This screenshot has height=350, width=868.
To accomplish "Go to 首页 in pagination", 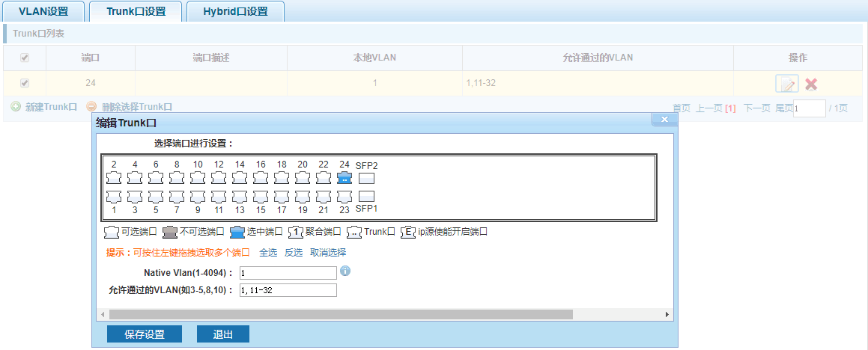I will pos(682,108).
